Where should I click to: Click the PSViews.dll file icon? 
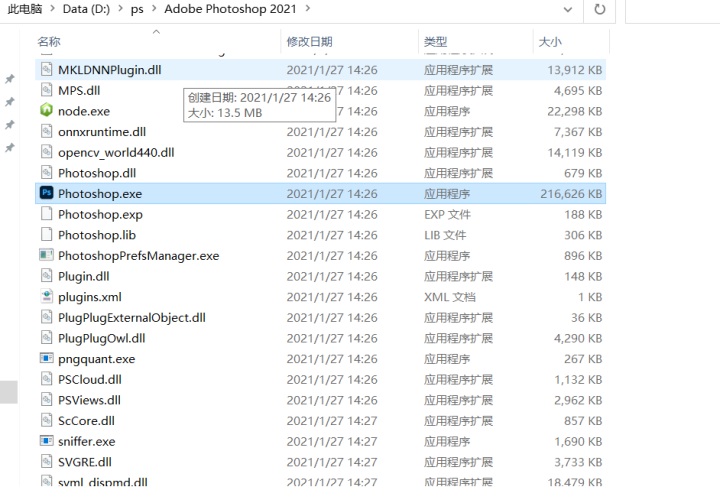[46, 400]
